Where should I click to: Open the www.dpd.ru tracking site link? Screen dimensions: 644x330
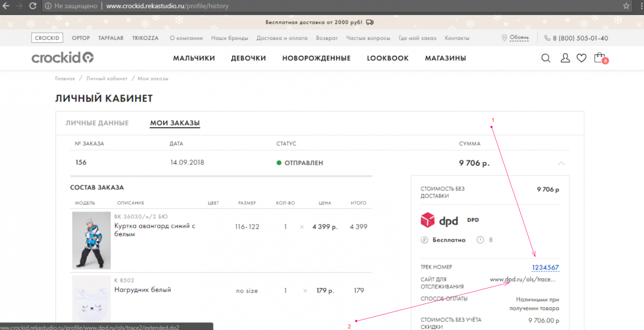[x=522, y=279]
